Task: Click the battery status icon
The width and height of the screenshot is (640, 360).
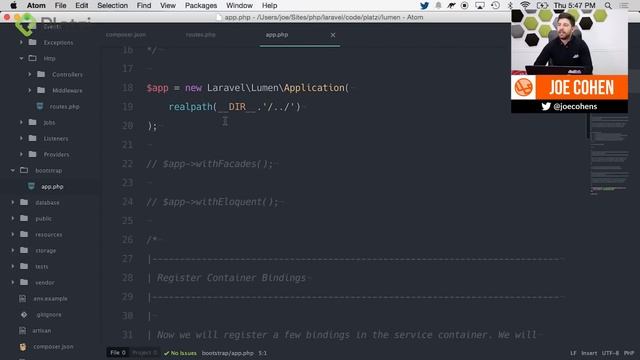Action: point(542,5)
